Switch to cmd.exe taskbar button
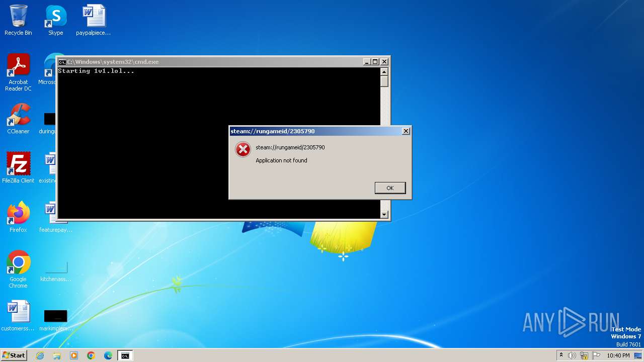This screenshot has height=362, width=644. point(125,355)
